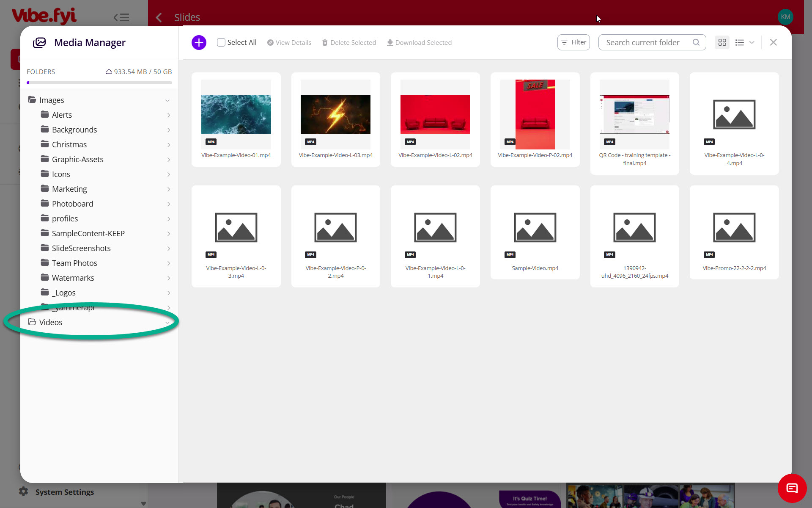Image resolution: width=812 pixels, height=508 pixels.
Task: Expand the Christmas folder chevron
Action: point(168,145)
